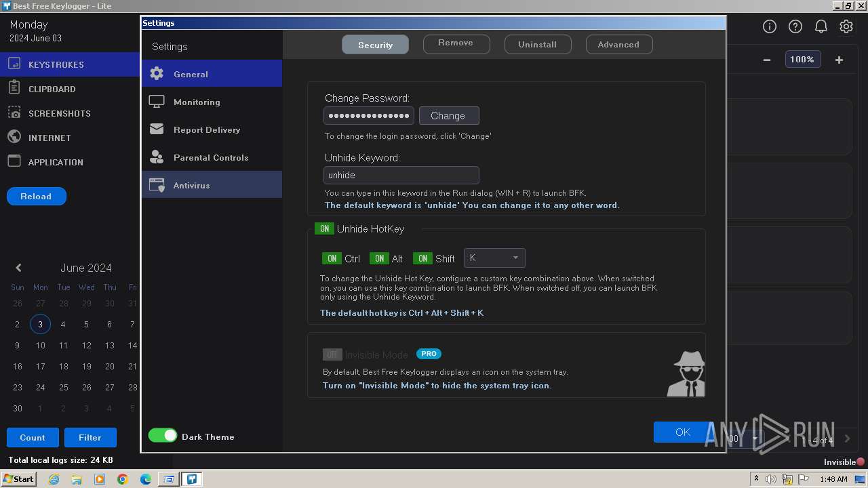Click the Count button
This screenshot has height=488, width=868.
pos(33,437)
